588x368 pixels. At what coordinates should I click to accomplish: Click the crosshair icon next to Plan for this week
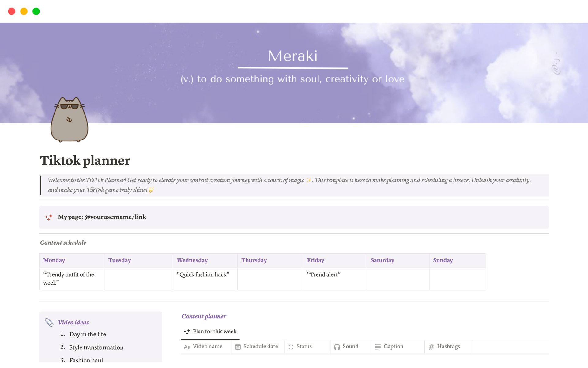pyautogui.click(x=187, y=332)
